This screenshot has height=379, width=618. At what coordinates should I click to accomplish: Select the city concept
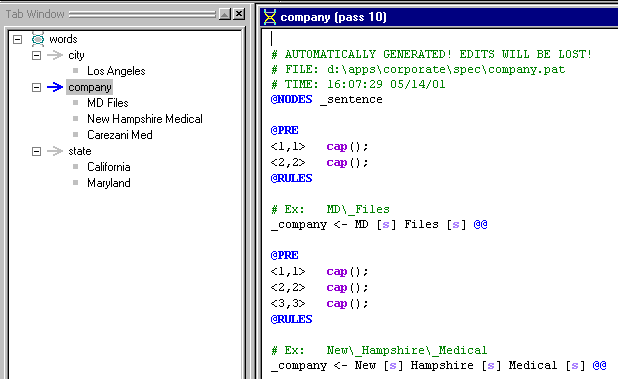click(76, 55)
